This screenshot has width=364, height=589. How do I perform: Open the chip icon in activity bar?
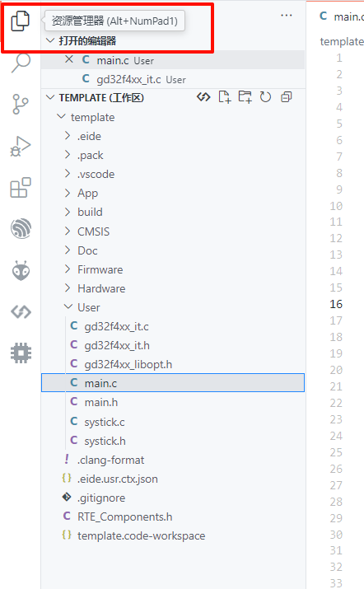tap(21, 353)
